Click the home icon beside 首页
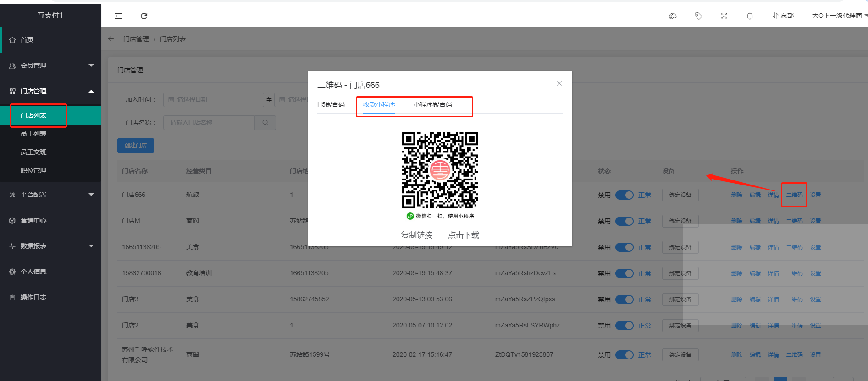The width and height of the screenshot is (868, 381). [x=12, y=40]
